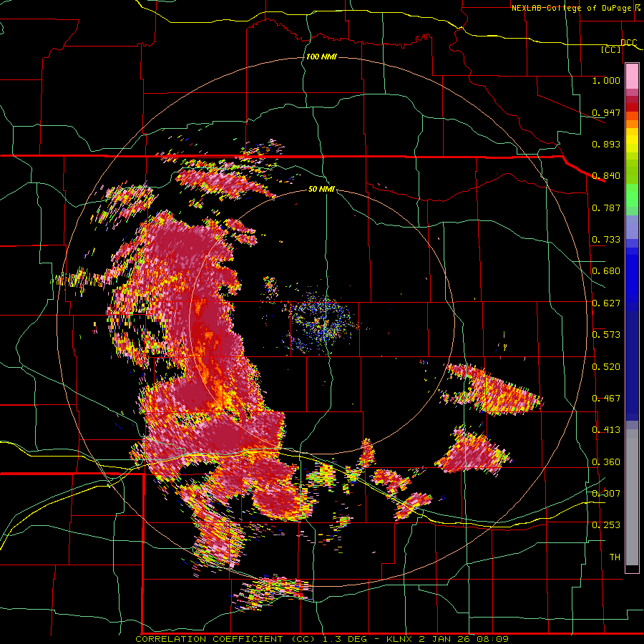The width and height of the screenshot is (644, 644).
Task: Select the 0.733 scale value
Action: [606, 240]
